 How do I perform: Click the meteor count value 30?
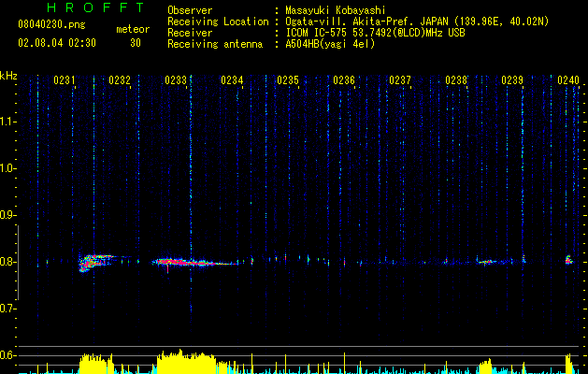(136, 43)
